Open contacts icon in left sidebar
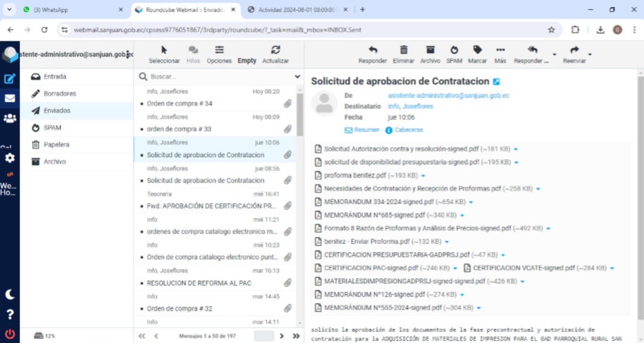This screenshot has height=343, width=644. 9,118
